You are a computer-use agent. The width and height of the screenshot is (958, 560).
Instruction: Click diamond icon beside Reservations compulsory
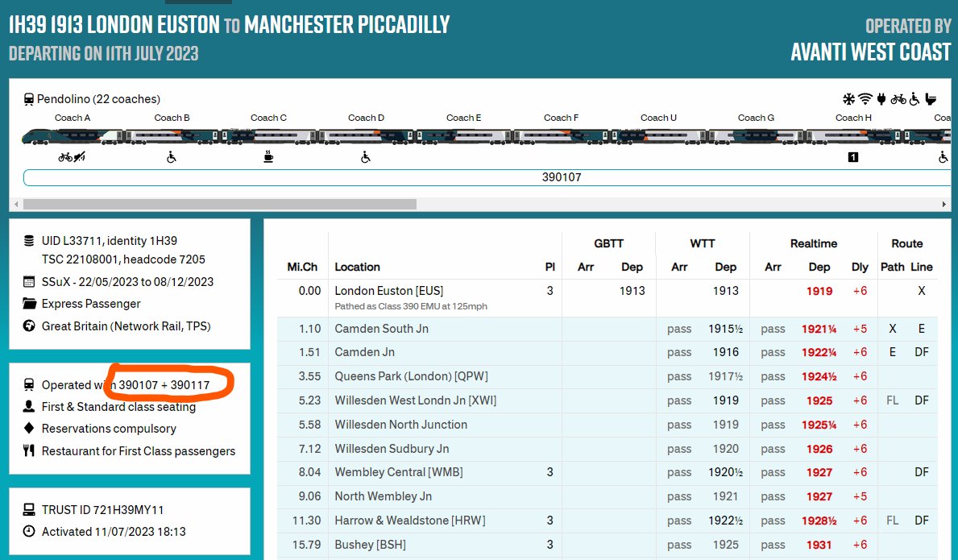click(29, 428)
